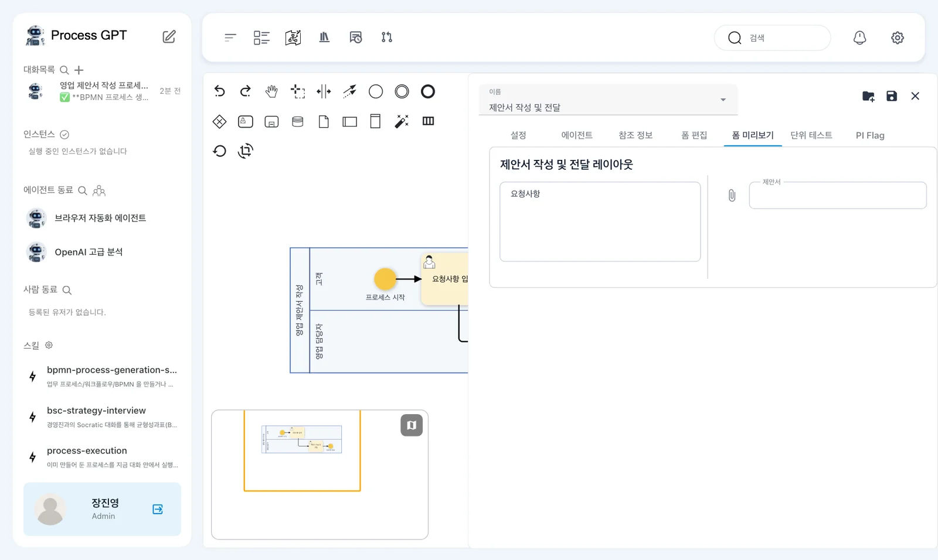Add a start event circle

[x=376, y=91]
